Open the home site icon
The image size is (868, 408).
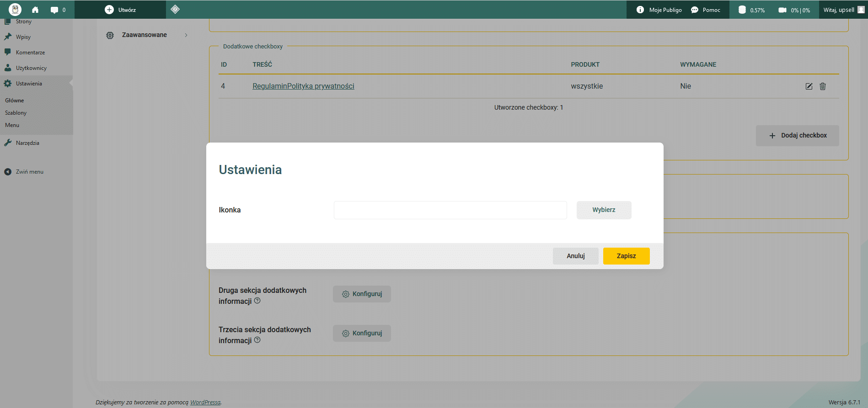pyautogui.click(x=35, y=10)
